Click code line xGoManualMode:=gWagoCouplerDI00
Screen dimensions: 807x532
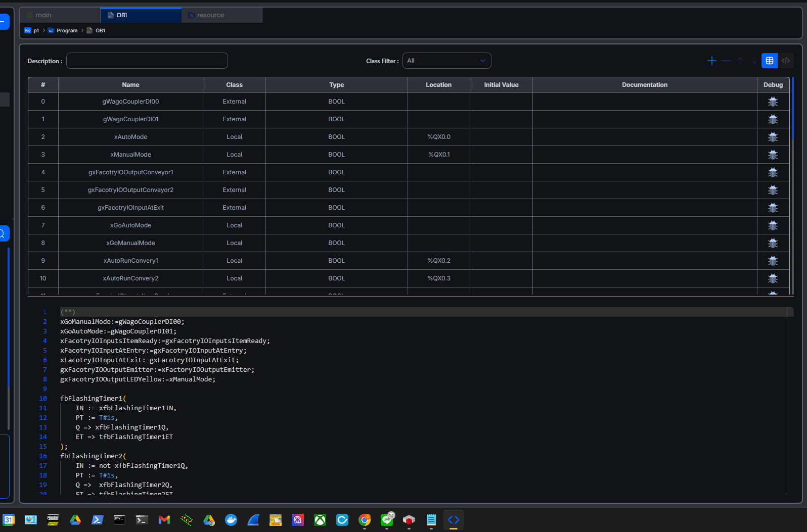[x=122, y=322]
